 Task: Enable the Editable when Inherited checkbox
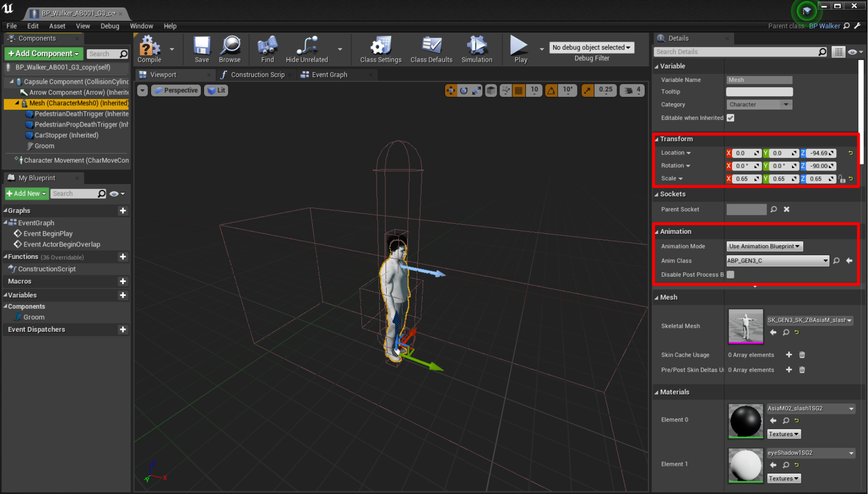pyautogui.click(x=730, y=118)
